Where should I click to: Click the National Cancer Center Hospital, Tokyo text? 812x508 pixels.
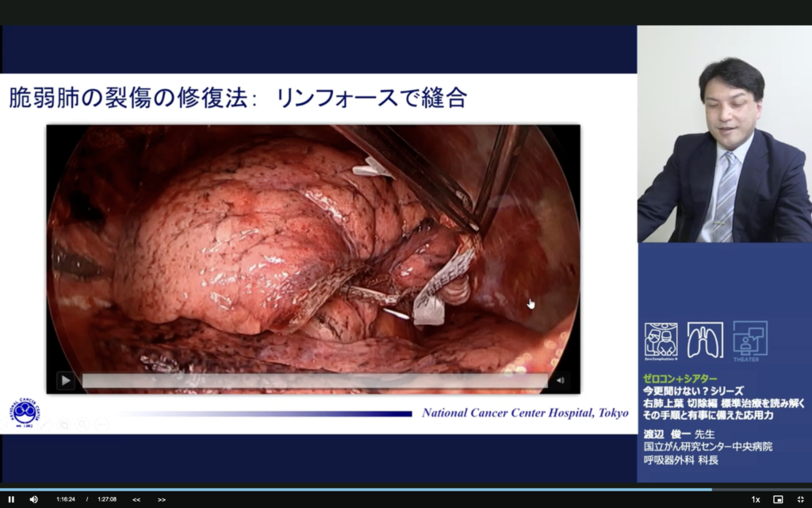tap(526, 413)
